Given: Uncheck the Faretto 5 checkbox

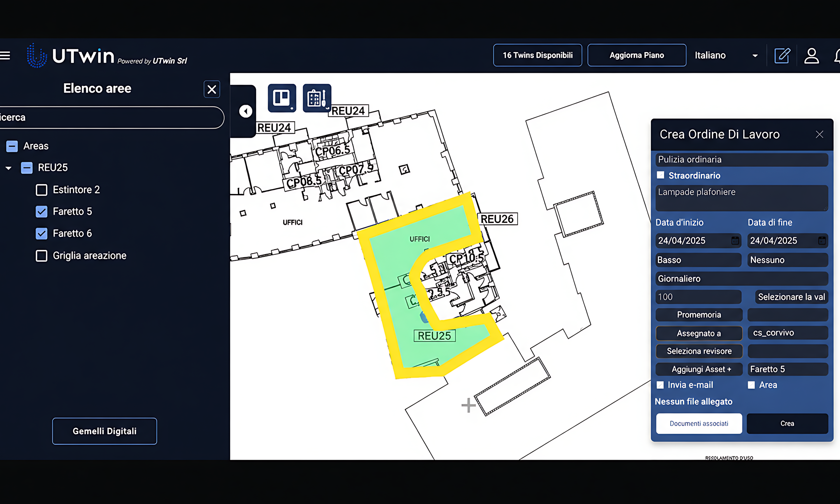Looking at the screenshot, I should [41, 212].
